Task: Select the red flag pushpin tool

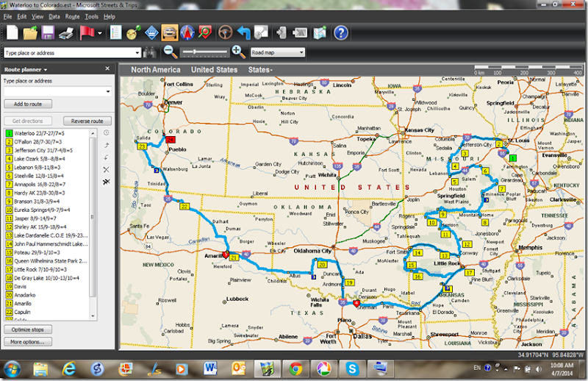Action: [87, 32]
